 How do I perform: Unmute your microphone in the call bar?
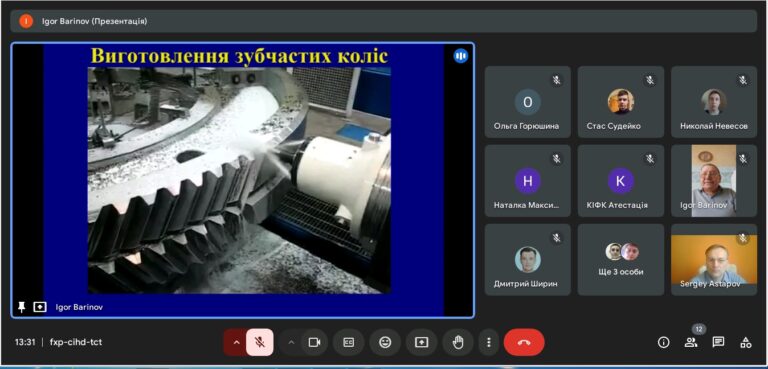click(260, 343)
